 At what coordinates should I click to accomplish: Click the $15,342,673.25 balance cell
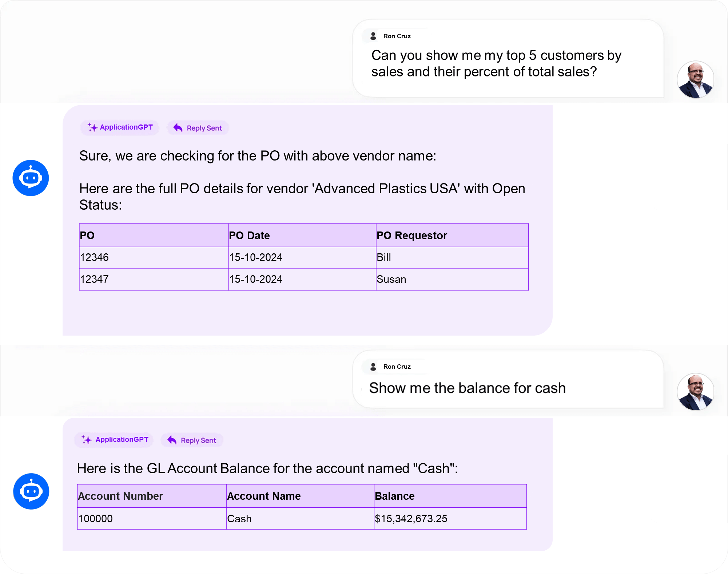coord(411,519)
